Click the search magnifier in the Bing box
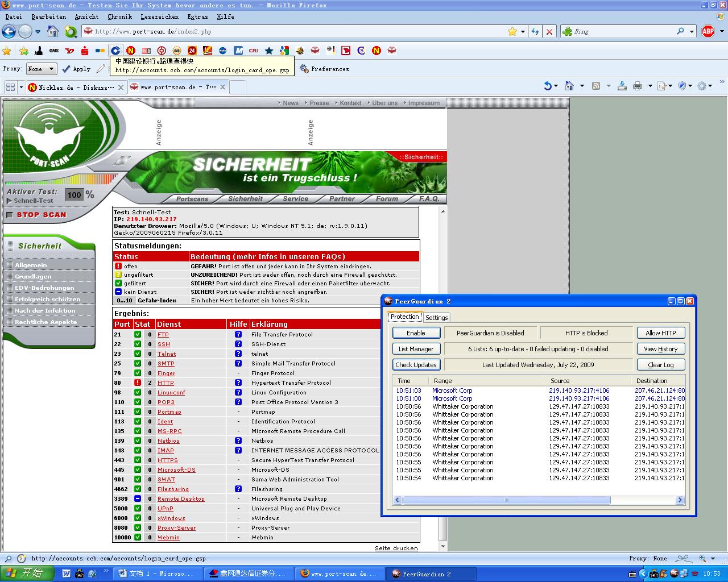 click(x=680, y=31)
